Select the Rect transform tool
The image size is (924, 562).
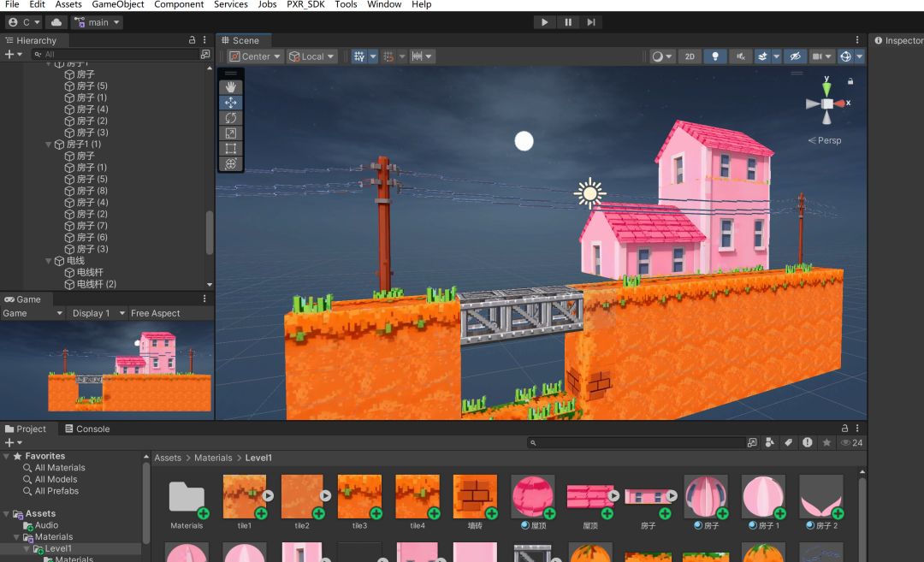pos(231,149)
